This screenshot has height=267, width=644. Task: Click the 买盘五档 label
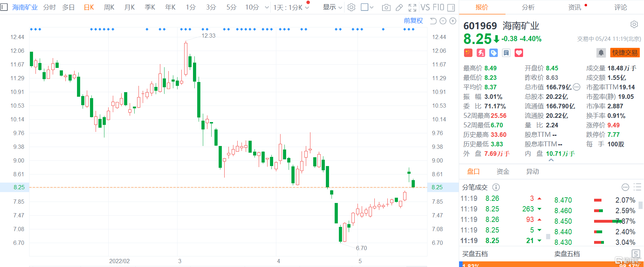pyautogui.click(x=475, y=254)
